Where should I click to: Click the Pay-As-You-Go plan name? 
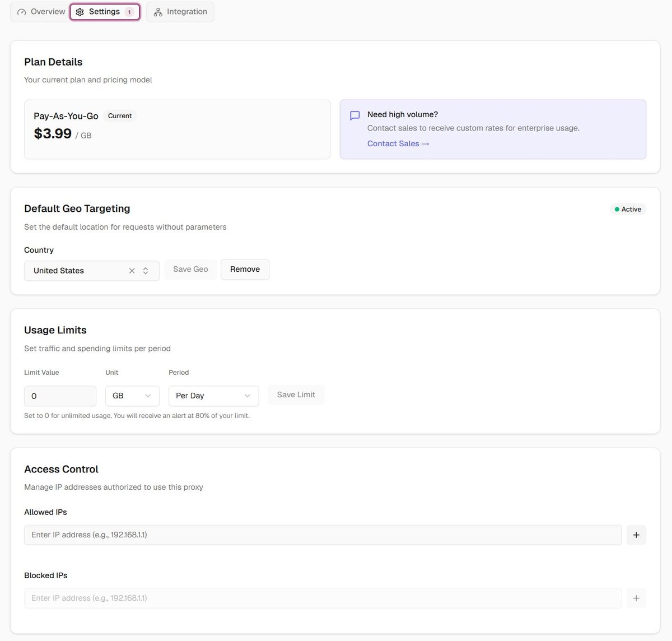(x=66, y=116)
